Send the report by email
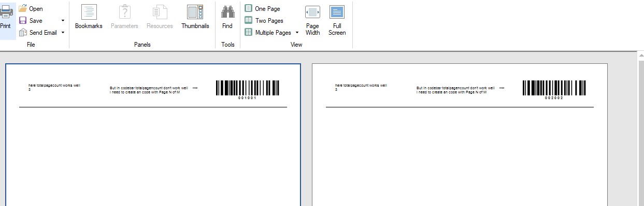Image resolution: width=644 pixels, height=206 pixels. [x=38, y=33]
